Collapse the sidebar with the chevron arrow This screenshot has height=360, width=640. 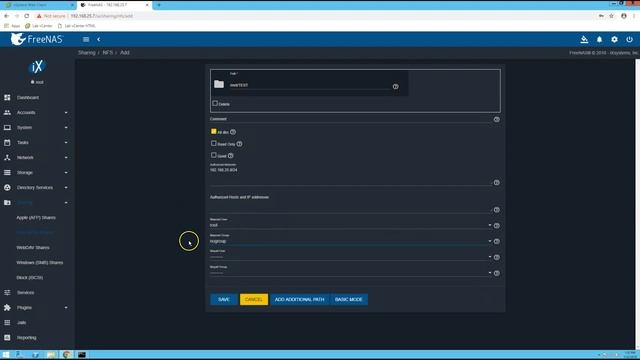(x=98, y=39)
